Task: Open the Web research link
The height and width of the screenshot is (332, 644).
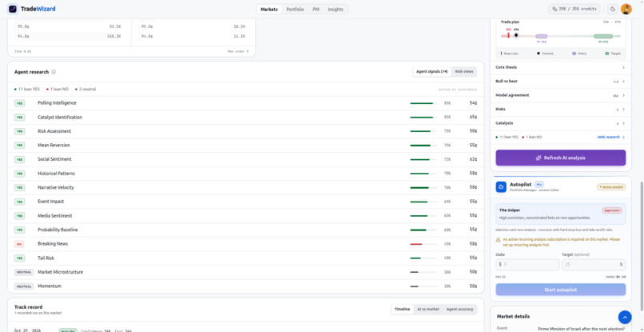Action: [x=610, y=137]
